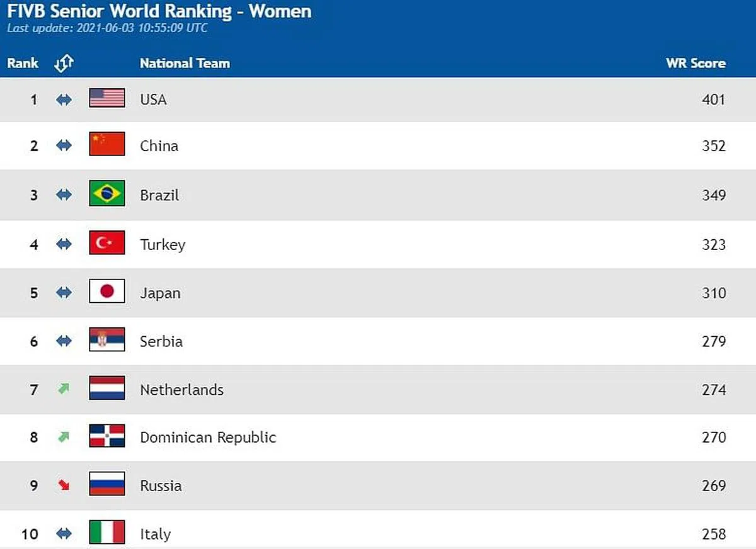The width and height of the screenshot is (756, 549).
Task: Open the Netherlands team link
Action: click(181, 390)
